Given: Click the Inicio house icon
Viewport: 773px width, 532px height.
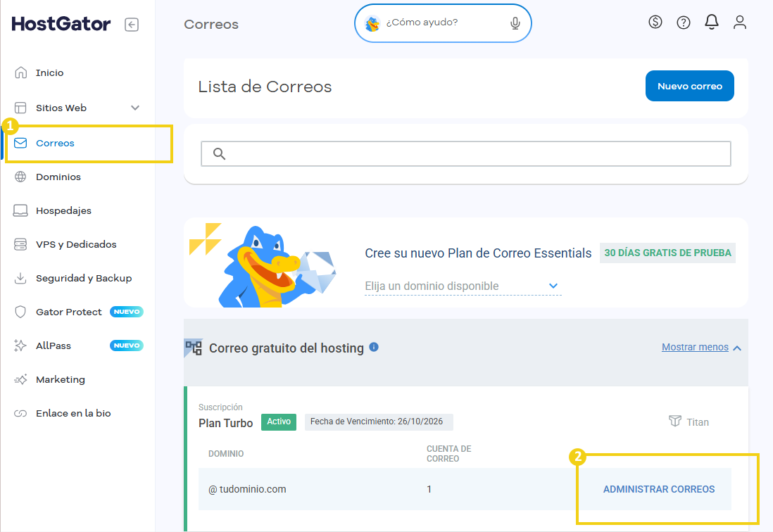Looking at the screenshot, I should (20, 72).
